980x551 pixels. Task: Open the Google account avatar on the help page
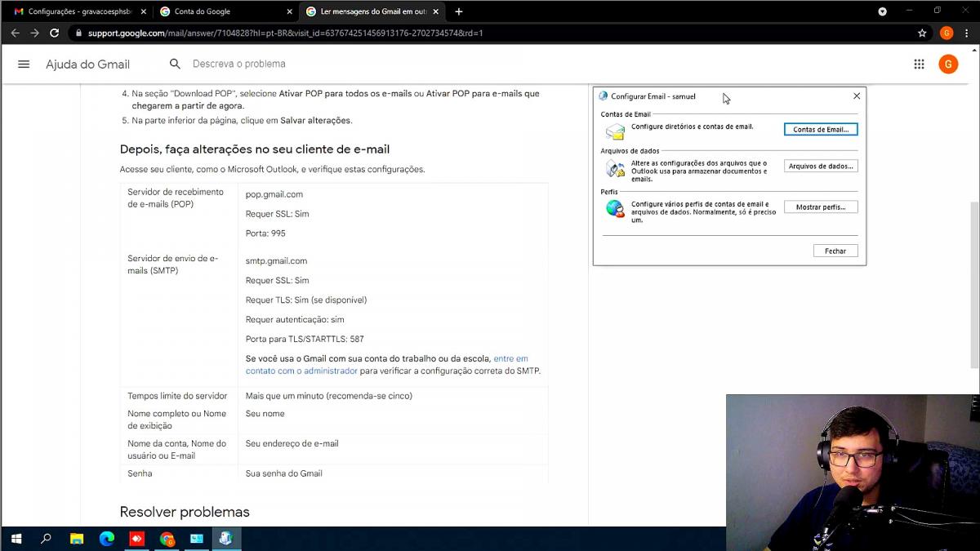pos(948,64)
